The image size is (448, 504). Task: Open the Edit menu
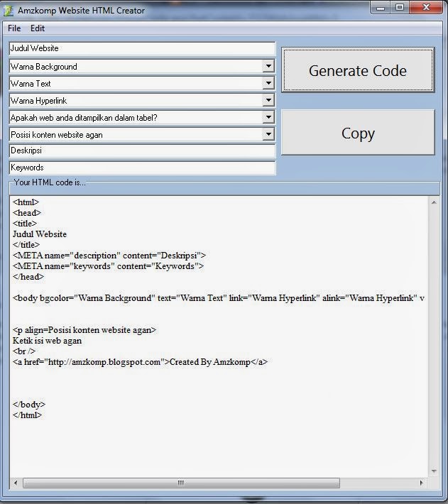pos(38,28)
